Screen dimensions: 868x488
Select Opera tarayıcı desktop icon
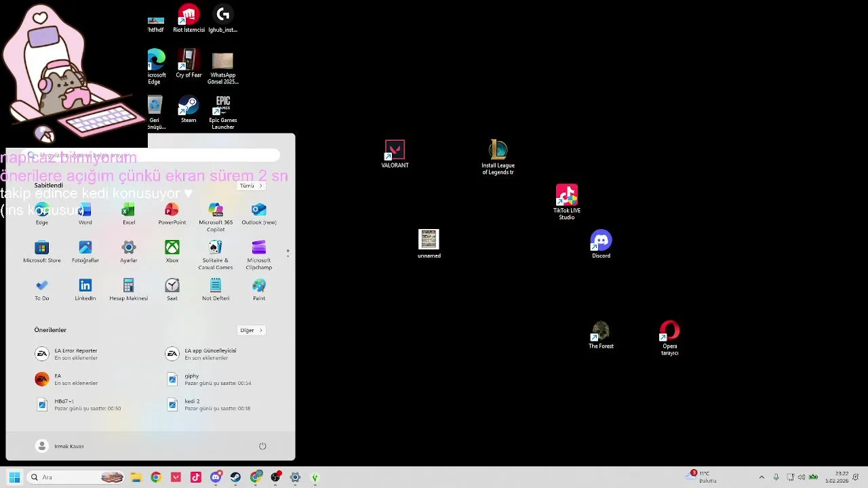coord(669,338)
